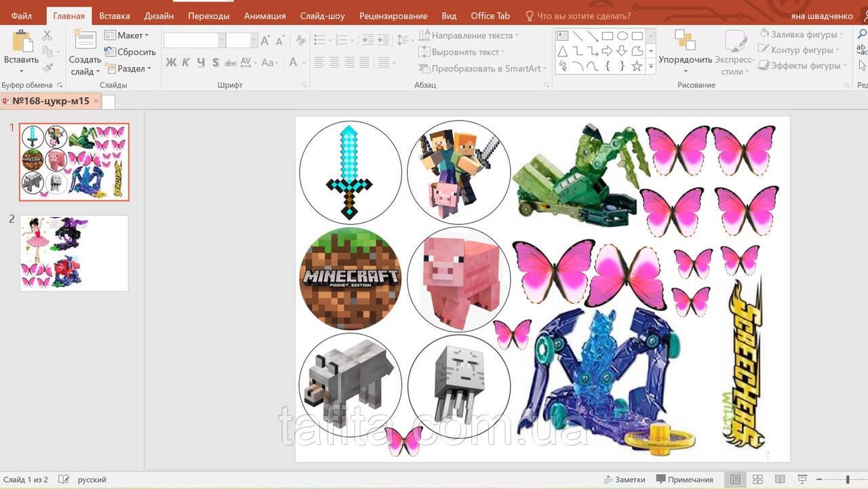The width and height of the screenshot is (868, 489).
Task: Open Направление текста dropdown
Action: pos(469,35)
